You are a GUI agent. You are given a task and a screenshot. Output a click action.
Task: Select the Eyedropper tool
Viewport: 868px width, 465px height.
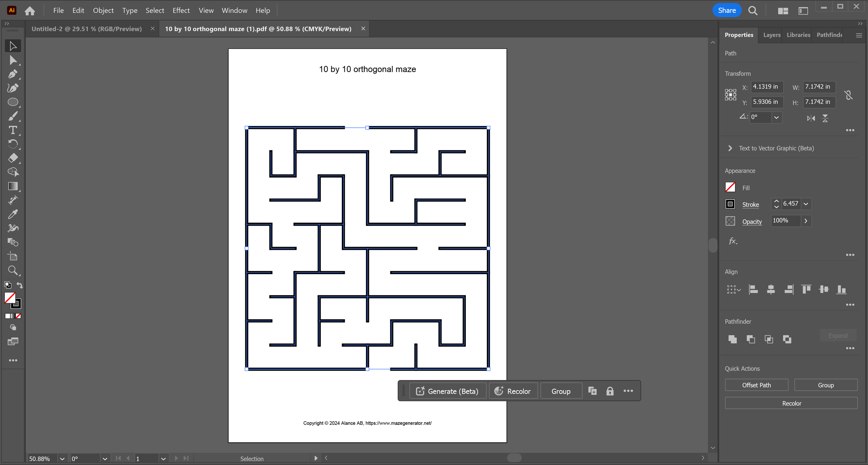[13, 214]
